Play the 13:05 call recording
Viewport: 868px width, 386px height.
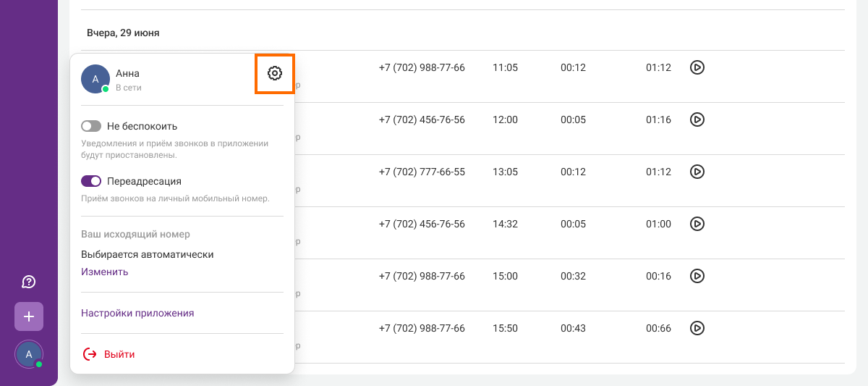[x=697, y=172]
